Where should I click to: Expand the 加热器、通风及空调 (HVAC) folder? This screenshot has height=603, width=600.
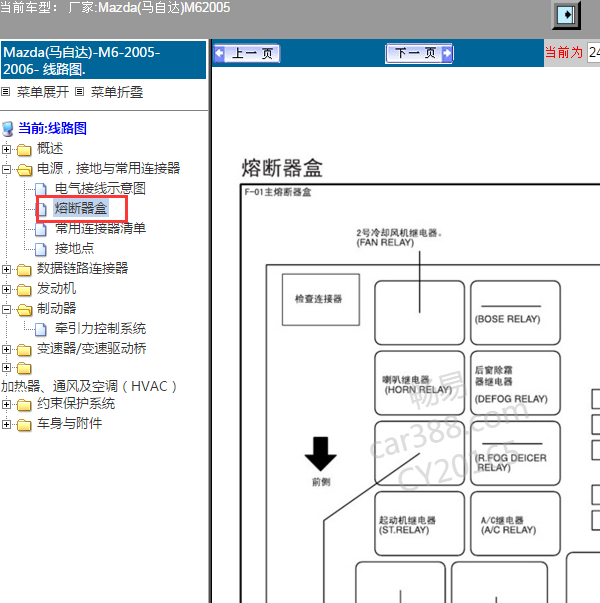point(6,368)
